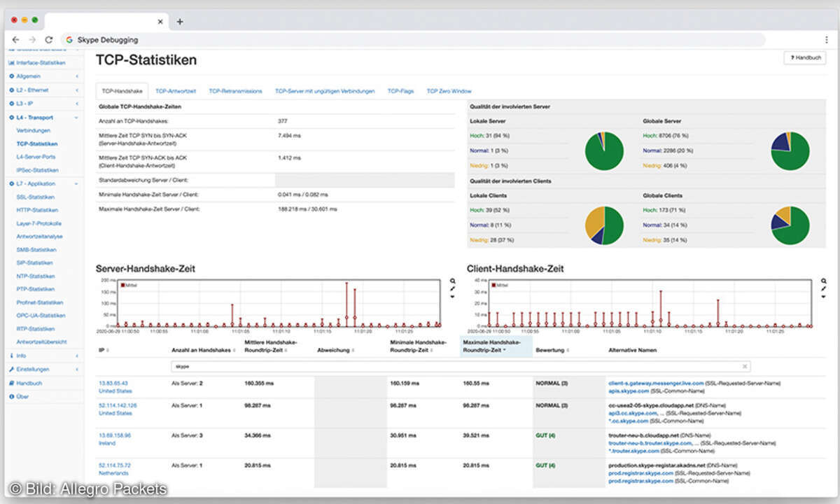Image resolution: width=840 pixels, height=504 pixels.
Task: Toggle the Mittel legend on Client-Handshake-Zeit chart
Action: 500,285
